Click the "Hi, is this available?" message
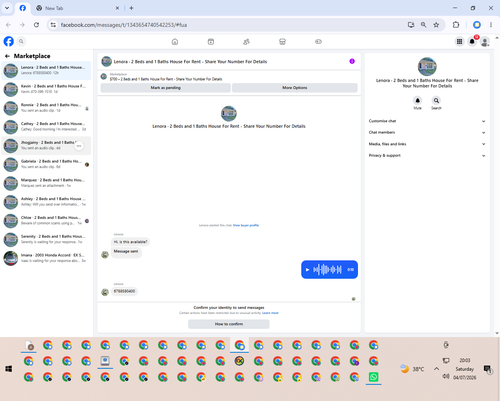Viewport: 500px width, 401px height. click(130, 242)
